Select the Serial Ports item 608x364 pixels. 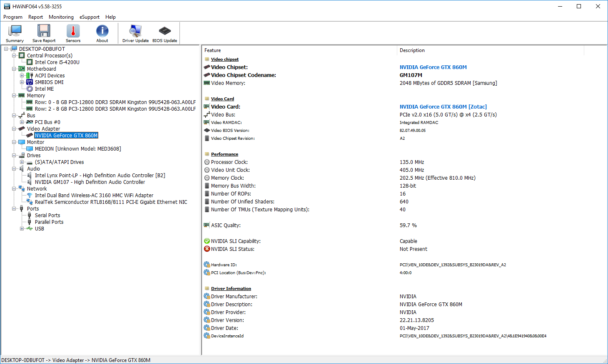coord(47,215)
